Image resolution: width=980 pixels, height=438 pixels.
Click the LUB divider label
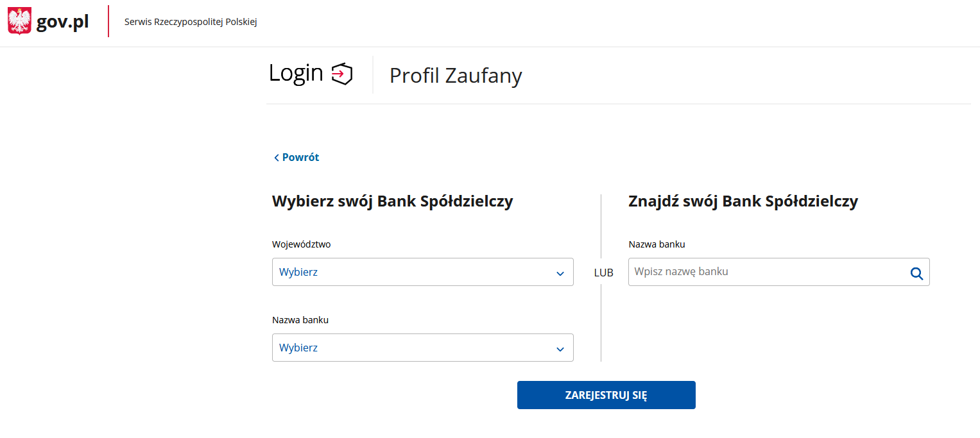[x=603, y=273]
